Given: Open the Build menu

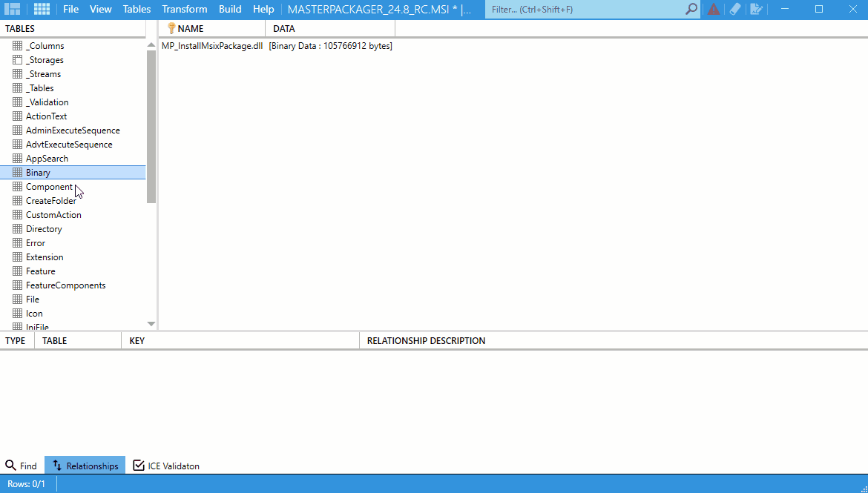Looking at the screenshot, I should click(x=230, y=9).
